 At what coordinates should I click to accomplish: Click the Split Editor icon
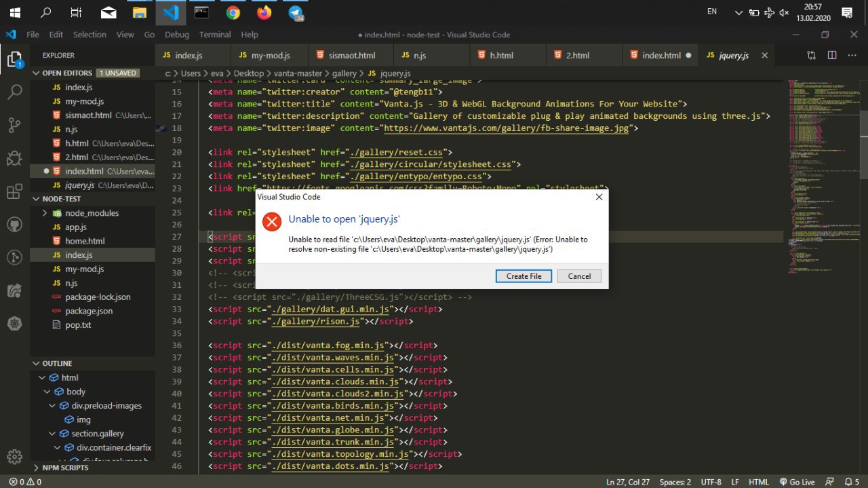(832, 56)
